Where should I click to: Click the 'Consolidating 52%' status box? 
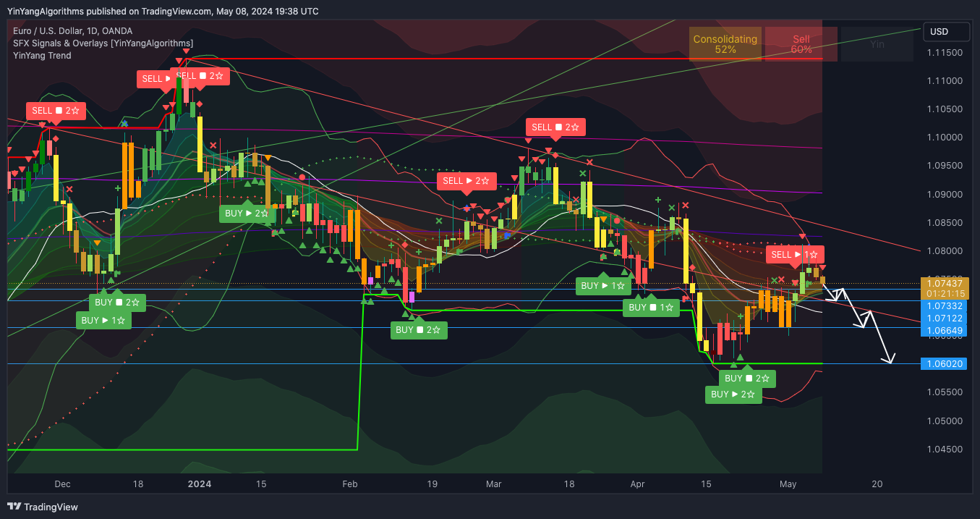tap(725, 44)
